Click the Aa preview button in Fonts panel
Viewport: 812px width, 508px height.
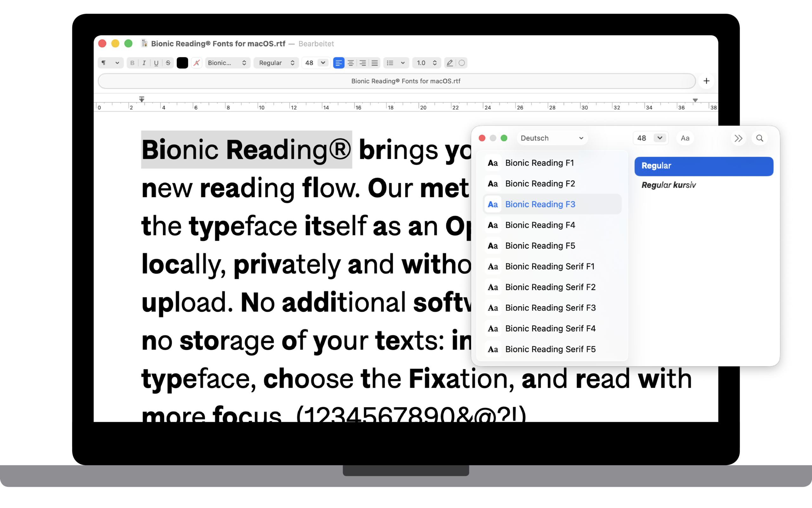[x=685, y=138]
